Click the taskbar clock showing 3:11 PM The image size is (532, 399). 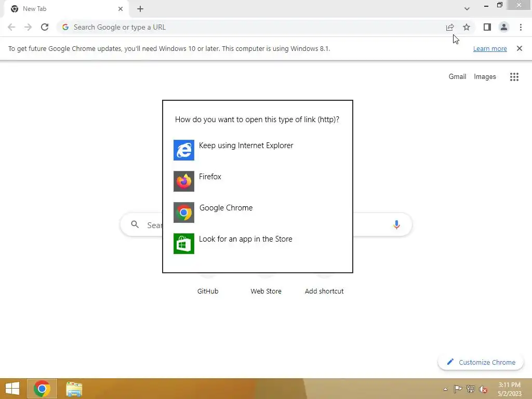click(509, 389)
